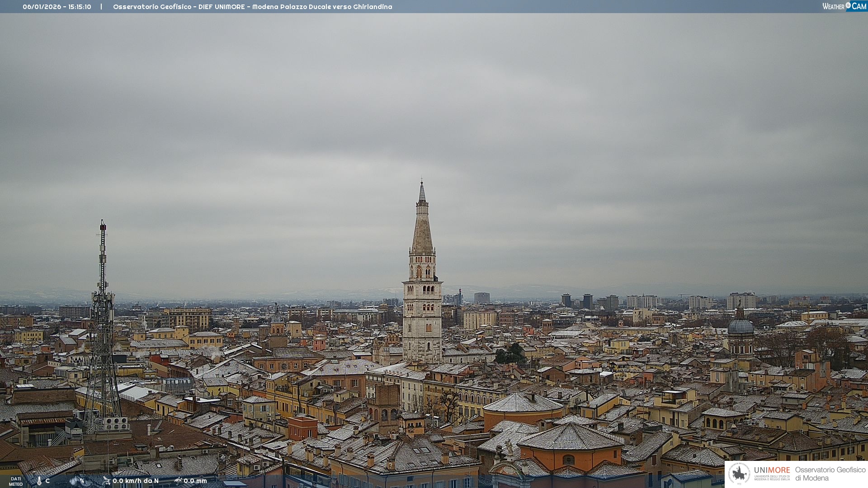
Task: Click the thermometer temperature icon
Action: tap(39, 481)
